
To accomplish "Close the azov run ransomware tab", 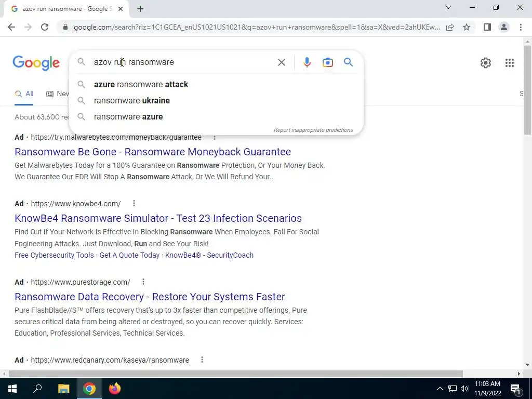I will pyautogui.click(x=121, y=9).
